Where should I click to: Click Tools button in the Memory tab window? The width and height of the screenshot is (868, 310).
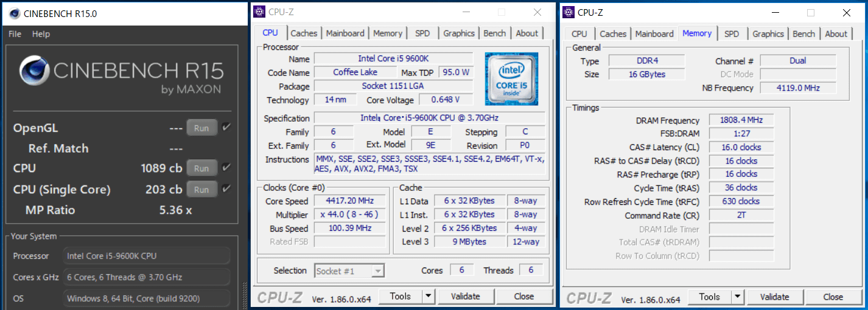click(710, 297)
